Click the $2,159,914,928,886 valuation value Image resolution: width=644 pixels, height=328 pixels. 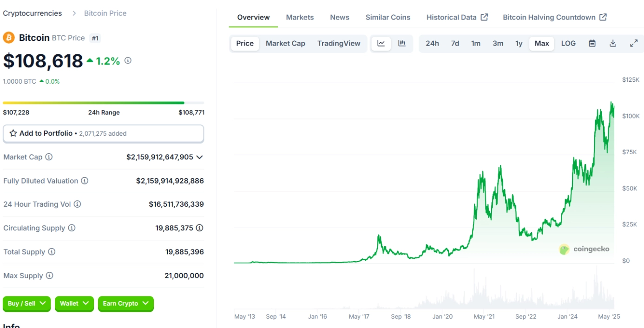coord(170,181)
